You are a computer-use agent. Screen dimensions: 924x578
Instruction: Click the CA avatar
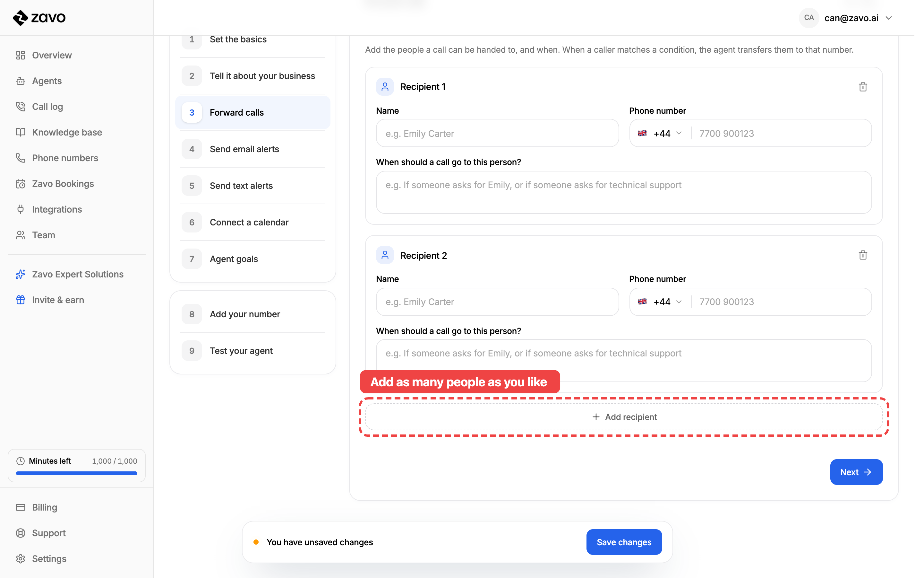(809, 18)
